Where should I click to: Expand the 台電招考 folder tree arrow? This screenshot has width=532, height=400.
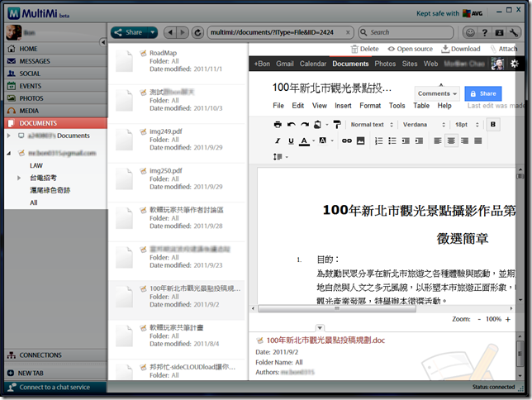[19, 178]
